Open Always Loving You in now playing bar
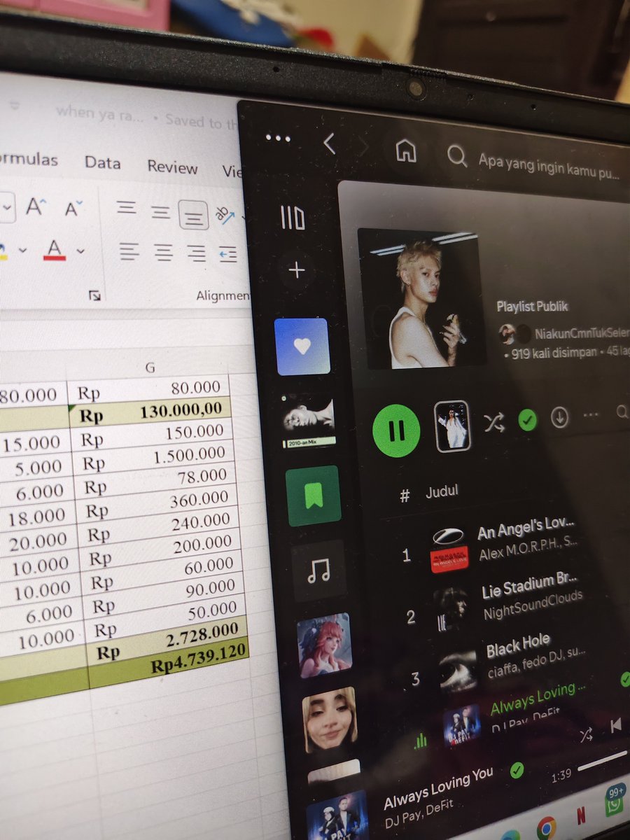630x840 pixels. click(x=439, y=789)
